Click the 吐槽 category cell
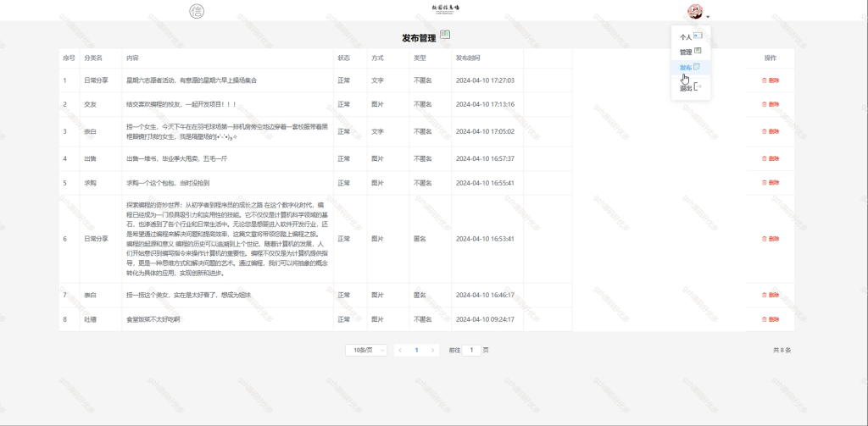 pyautogui.click(x=90, y=319)
